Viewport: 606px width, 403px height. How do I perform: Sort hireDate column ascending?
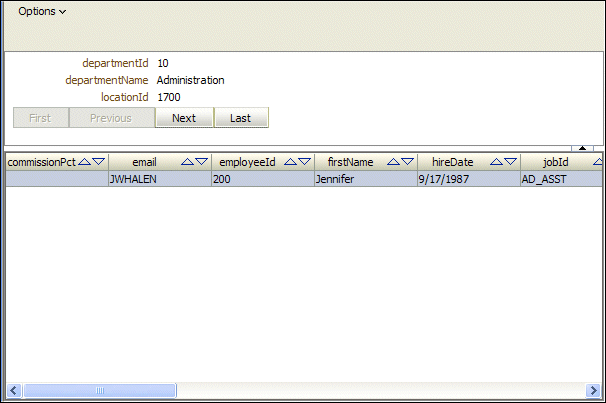click(496, 161)
